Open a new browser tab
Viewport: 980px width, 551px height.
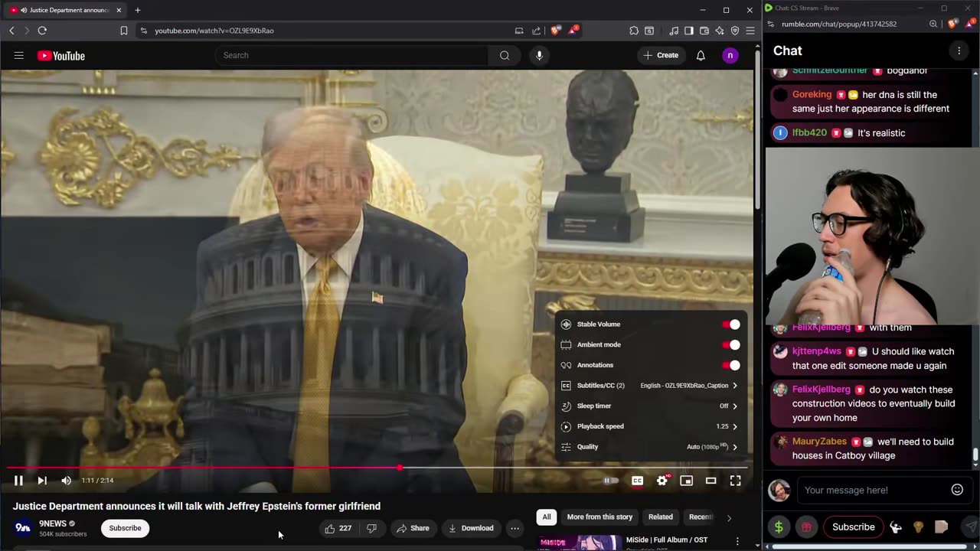coord(138,10)
